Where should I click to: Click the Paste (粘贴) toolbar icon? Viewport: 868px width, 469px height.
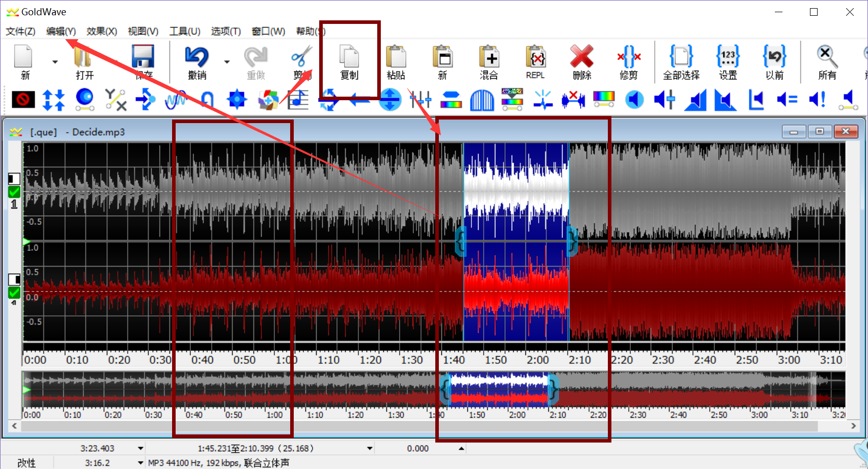pos(396,61)
